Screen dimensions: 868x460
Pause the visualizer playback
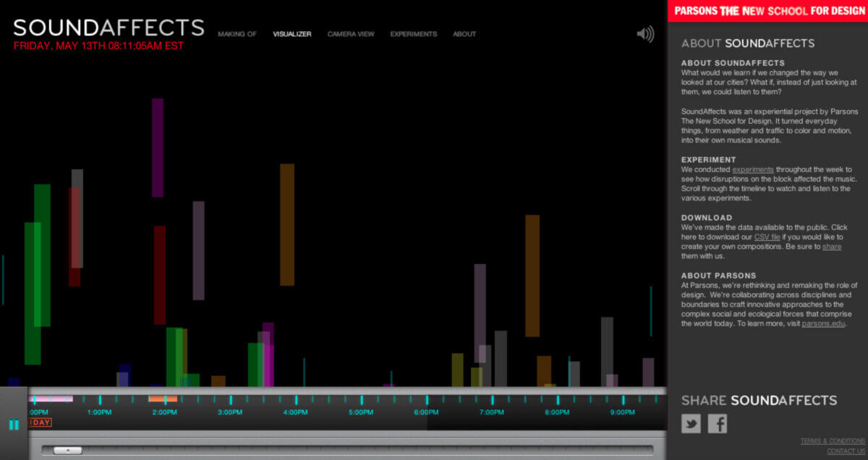tap(14, 425)
